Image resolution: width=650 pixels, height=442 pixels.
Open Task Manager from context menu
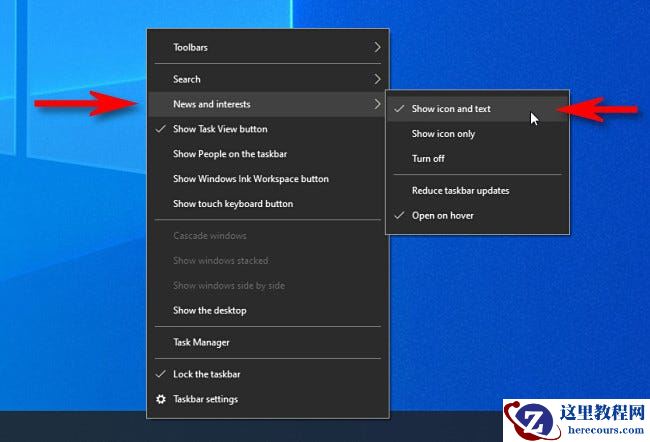pyautogui.click(x=268, y=342)
